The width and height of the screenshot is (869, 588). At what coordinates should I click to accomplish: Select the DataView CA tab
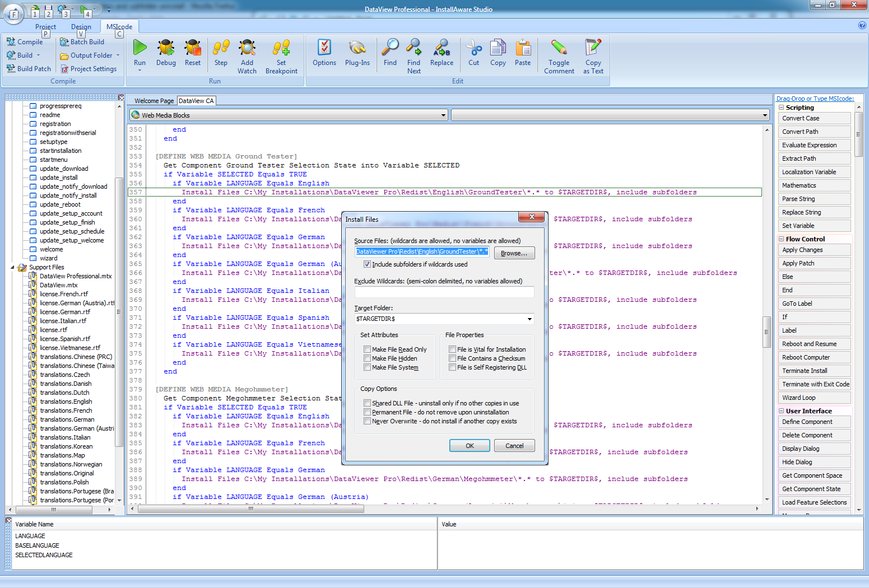pyautogui.click(x=196, y=101)
